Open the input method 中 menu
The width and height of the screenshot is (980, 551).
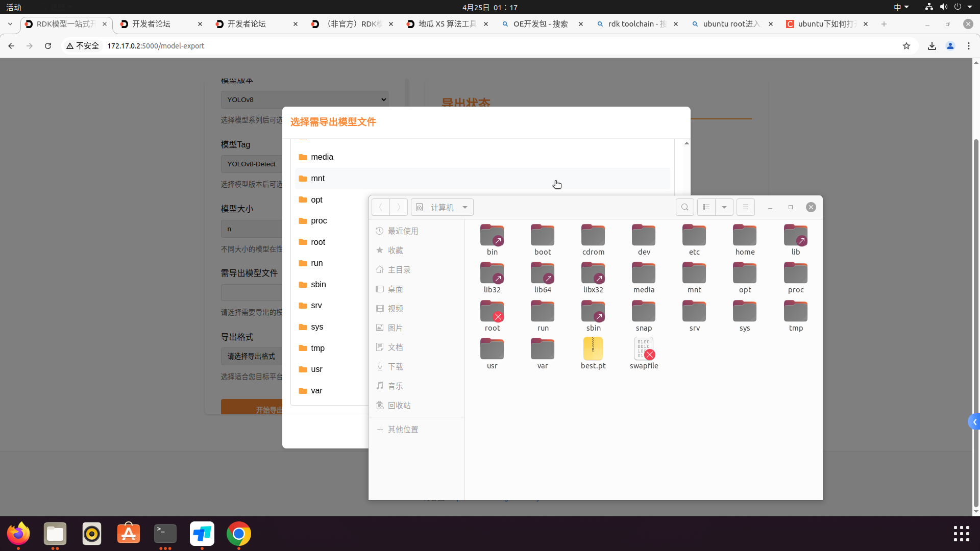901,7
